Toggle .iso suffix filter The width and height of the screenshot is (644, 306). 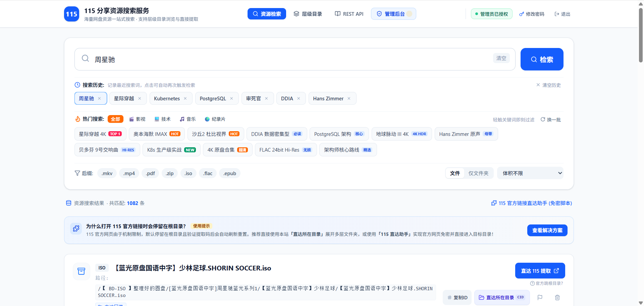[188, 173]
